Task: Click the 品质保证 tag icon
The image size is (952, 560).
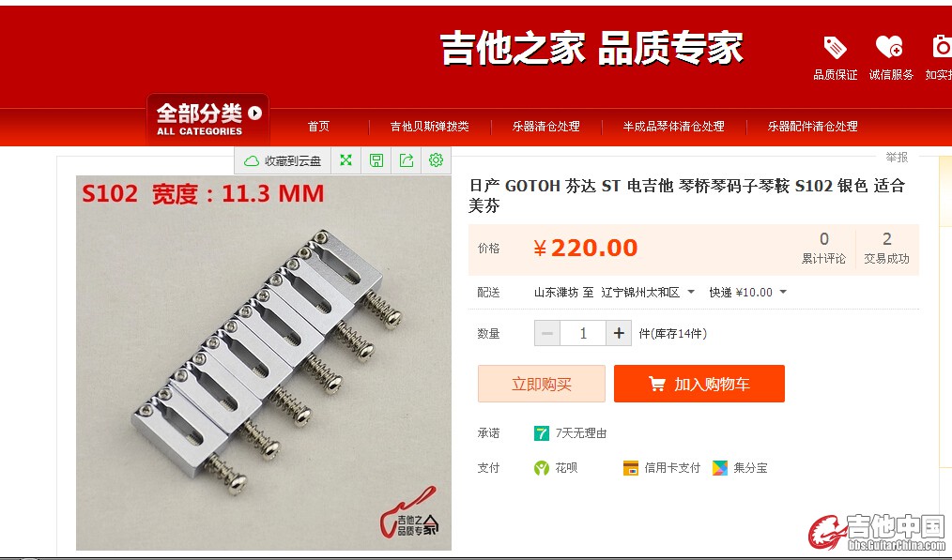Action: point(835,47)
